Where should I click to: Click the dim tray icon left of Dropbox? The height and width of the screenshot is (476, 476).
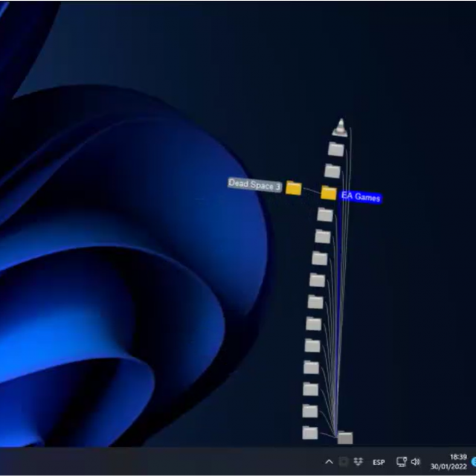(344, 462)
